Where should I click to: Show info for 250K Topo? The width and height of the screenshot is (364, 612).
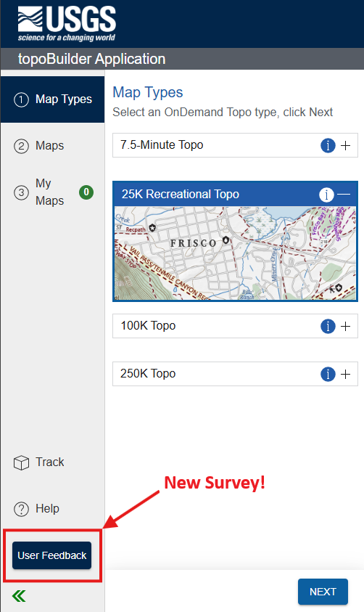click(328, 375)
